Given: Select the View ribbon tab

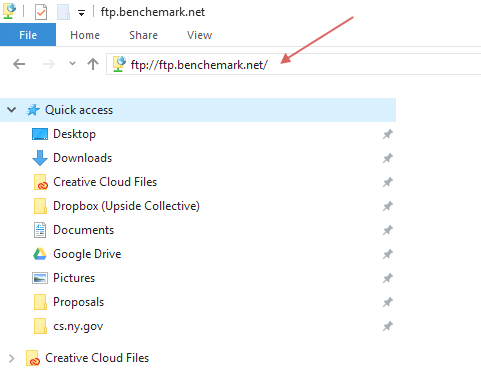Looking at the screenshot, I should tap(199, 35).
